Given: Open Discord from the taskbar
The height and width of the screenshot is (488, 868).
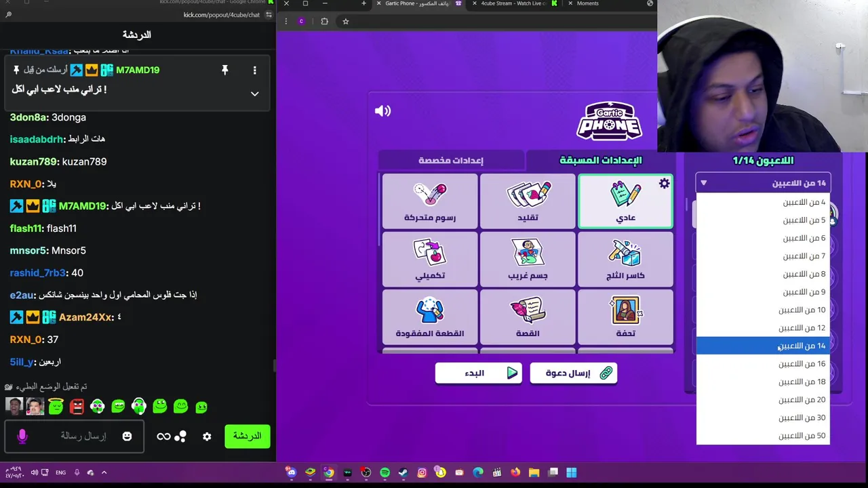Looking at the screenshot, I should tap(291, 472).
